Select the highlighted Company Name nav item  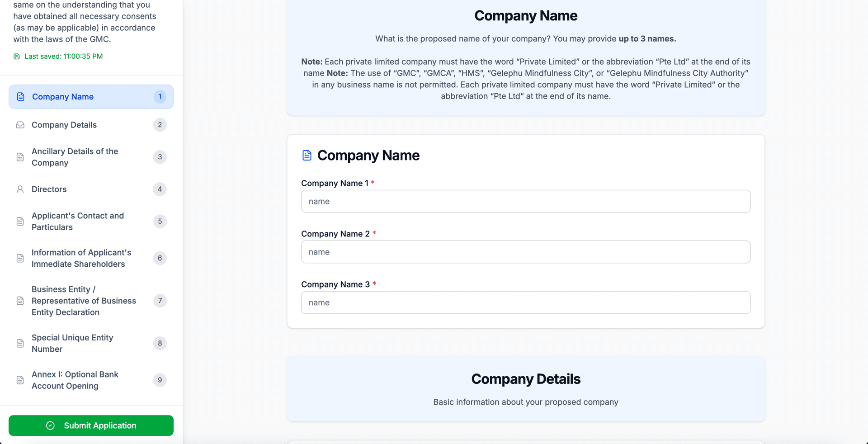63,96
